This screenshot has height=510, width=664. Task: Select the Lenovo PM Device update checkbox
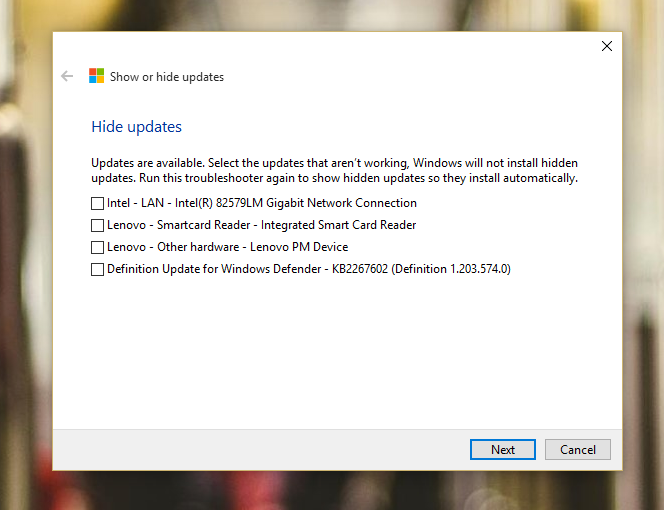(97, 247)
